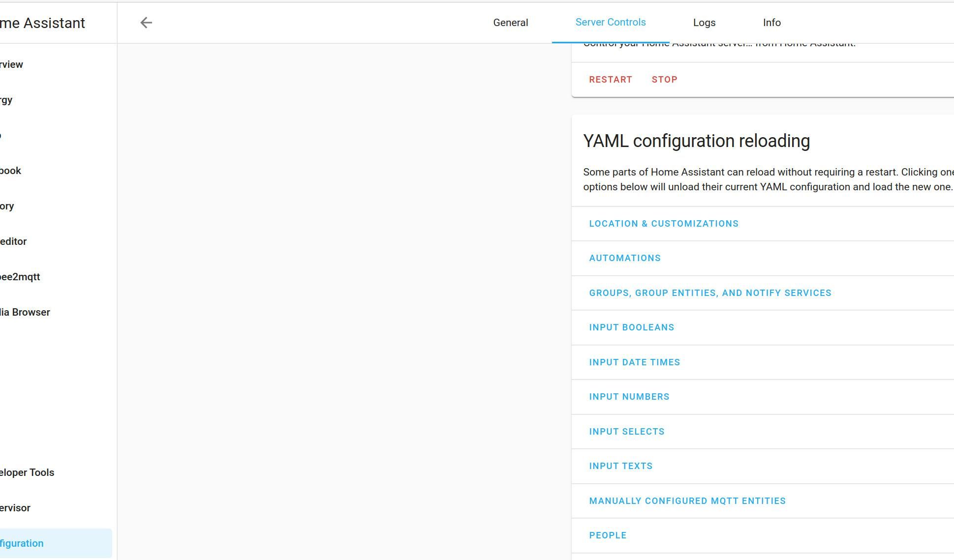Reload Input Selects

coord(626,432)
